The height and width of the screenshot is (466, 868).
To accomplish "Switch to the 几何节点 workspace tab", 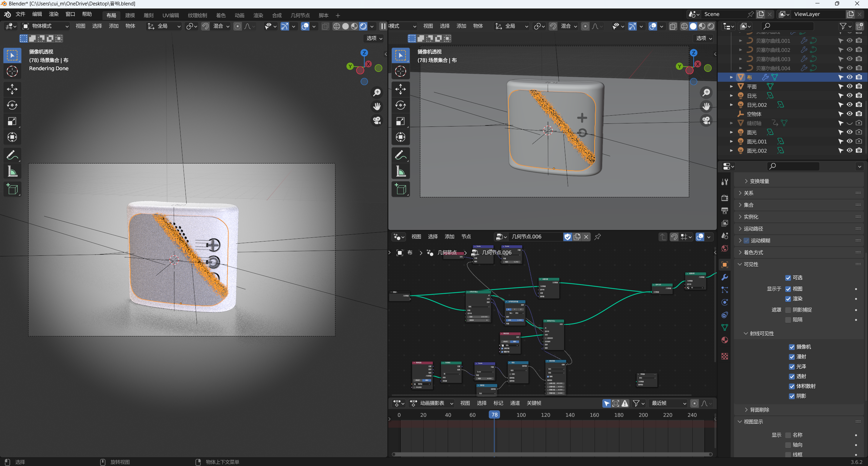I will [x=300, y=15].
